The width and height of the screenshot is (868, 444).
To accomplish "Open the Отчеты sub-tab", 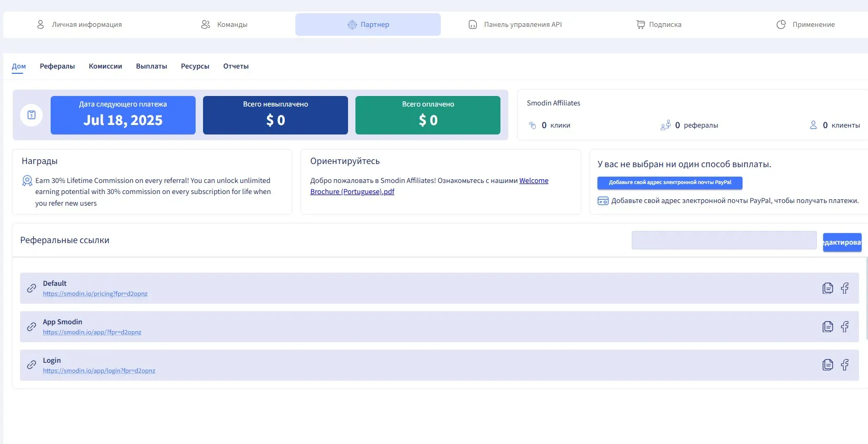I will click(236, 66).
